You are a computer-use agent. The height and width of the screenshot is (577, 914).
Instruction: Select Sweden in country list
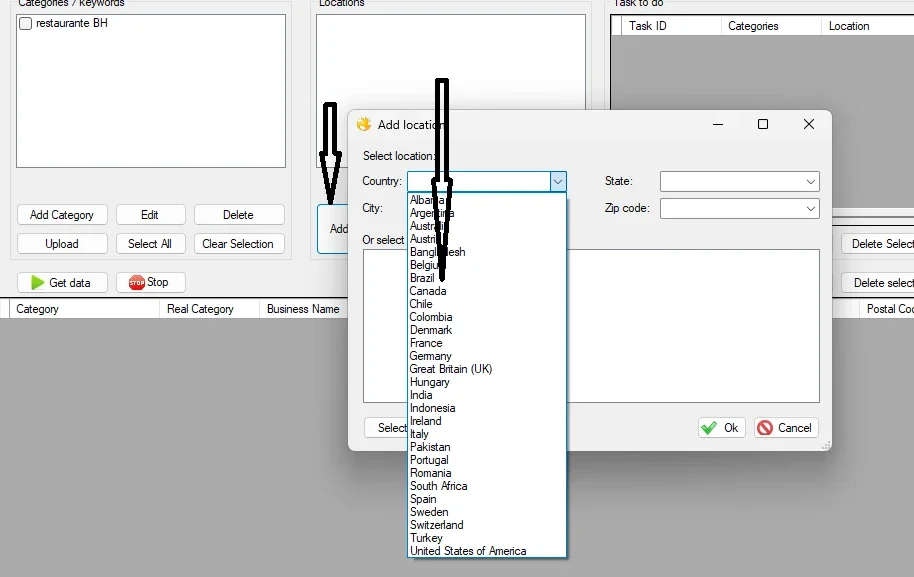(487, 512)
